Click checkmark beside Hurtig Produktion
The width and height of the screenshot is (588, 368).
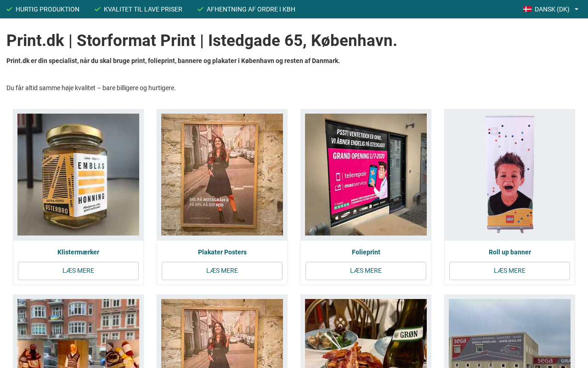tap(9, 9)
